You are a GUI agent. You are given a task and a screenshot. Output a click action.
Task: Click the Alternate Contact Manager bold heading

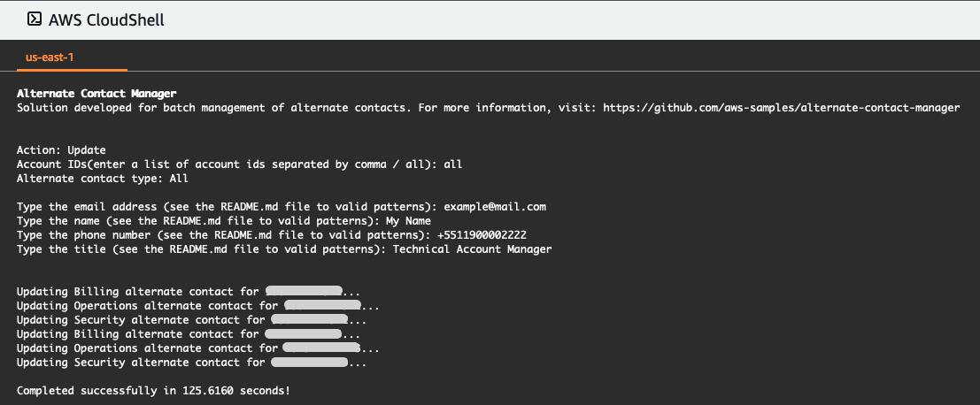click(x=96, y=94)
